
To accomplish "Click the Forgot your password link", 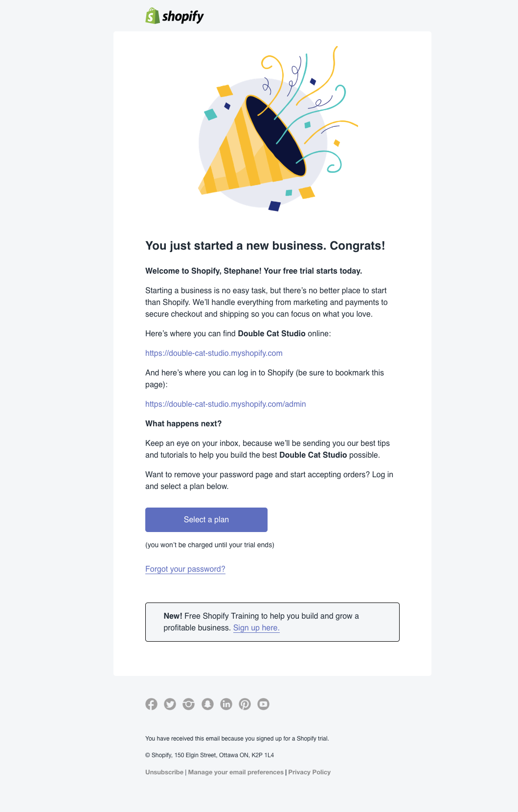I will [x=185, y=569].
